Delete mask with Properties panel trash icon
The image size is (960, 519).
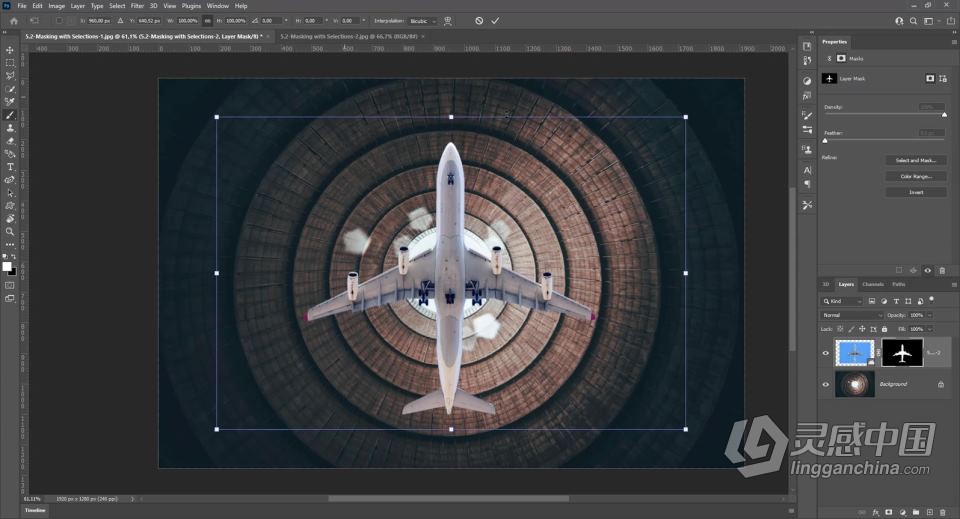(x=942, y=271)
